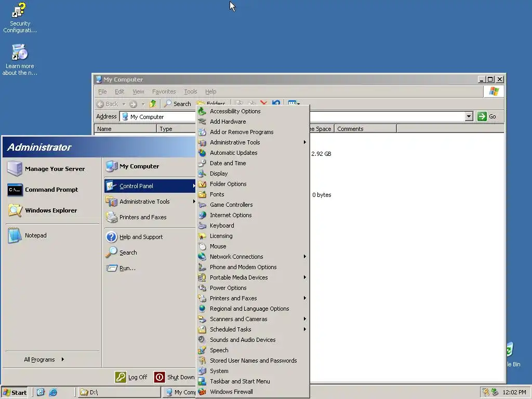Image resolution: width=532 pixels, height=399 pixels.
Task: Open the D:\ taskbar button
Action: tap(119, 393)
